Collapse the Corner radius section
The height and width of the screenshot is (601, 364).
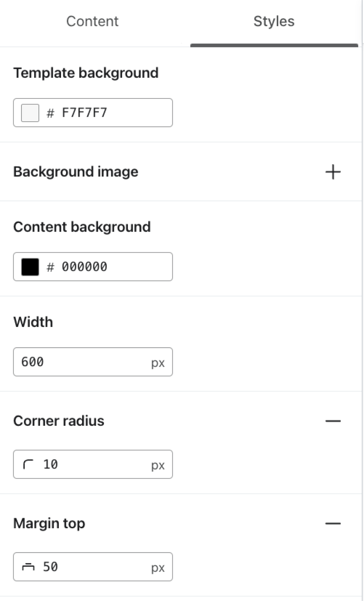coord(333,421)
